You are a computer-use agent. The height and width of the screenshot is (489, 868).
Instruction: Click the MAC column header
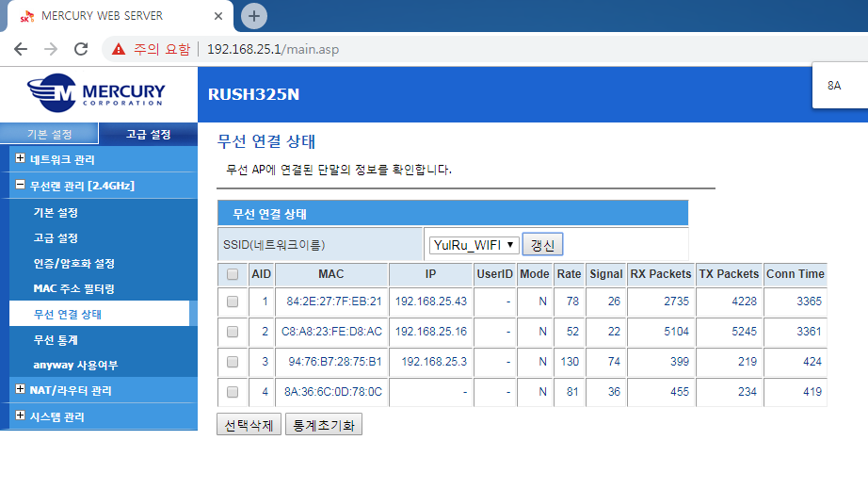pyautogui.click(x=331, y=274)
